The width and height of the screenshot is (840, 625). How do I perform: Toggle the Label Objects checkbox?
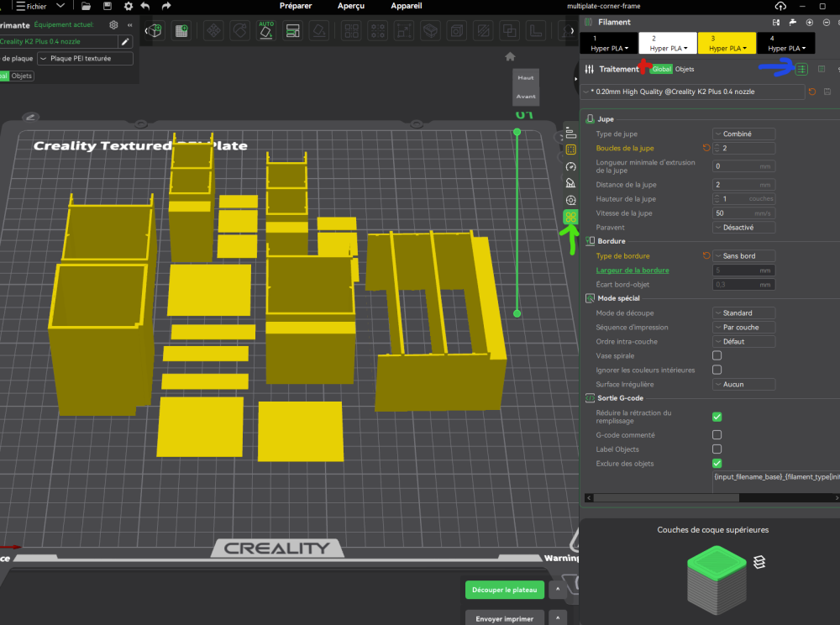click(717, 449)
